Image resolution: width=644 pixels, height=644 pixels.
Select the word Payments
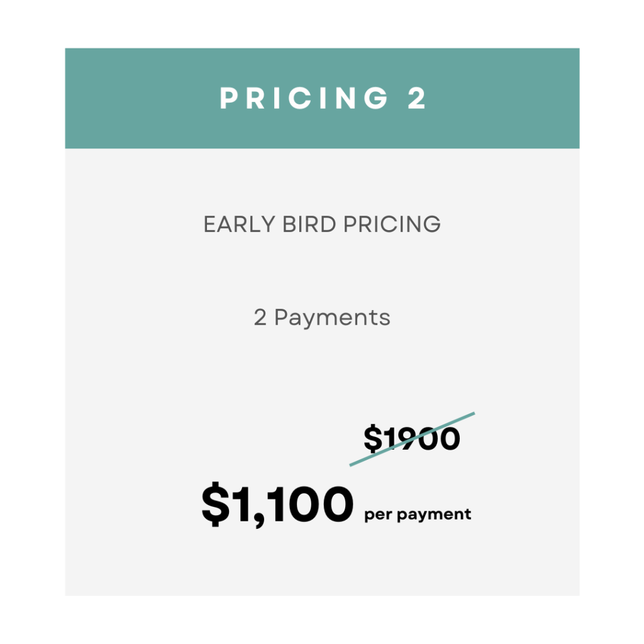(332, 318)
